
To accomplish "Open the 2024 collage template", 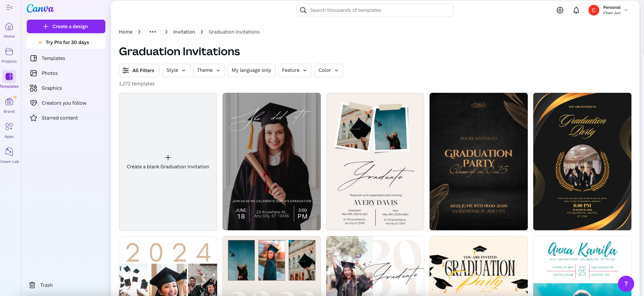I will (x=168, y=266).
